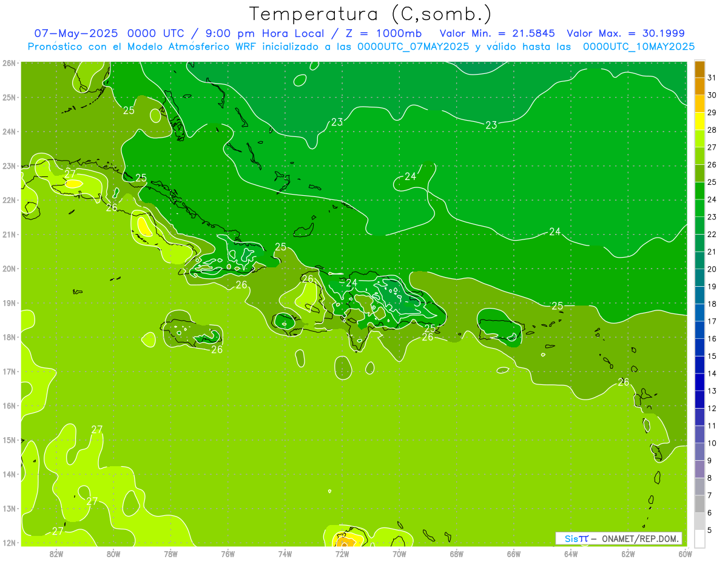Image resolution: width=728 pixels, height=562 pixels.
Task: Click the title 'Temperatura (C,somb.)'
Action: point(371,14)
